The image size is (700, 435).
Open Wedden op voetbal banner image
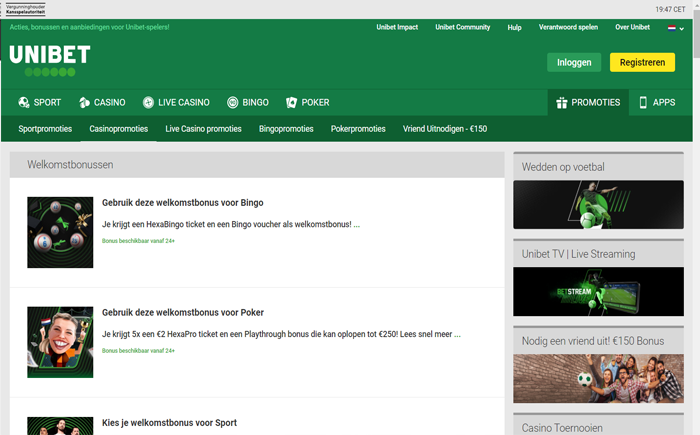598,205
